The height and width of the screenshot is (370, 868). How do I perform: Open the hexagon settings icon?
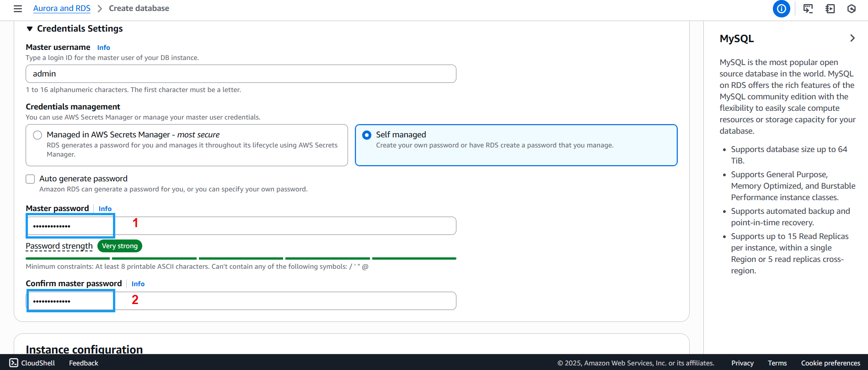(x=852, y=9)
